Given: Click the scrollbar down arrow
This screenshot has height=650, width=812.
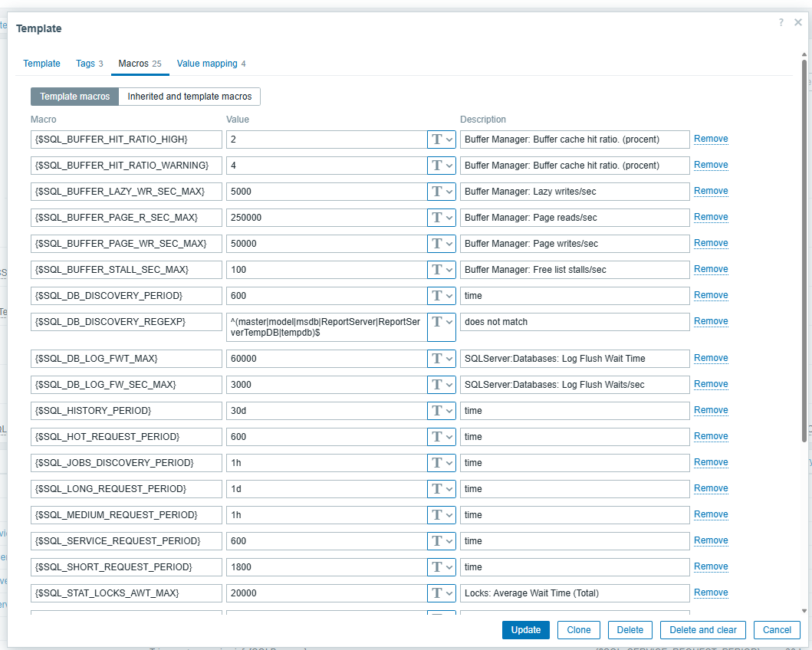Looking at the screenshot, I should click(804, 611).
